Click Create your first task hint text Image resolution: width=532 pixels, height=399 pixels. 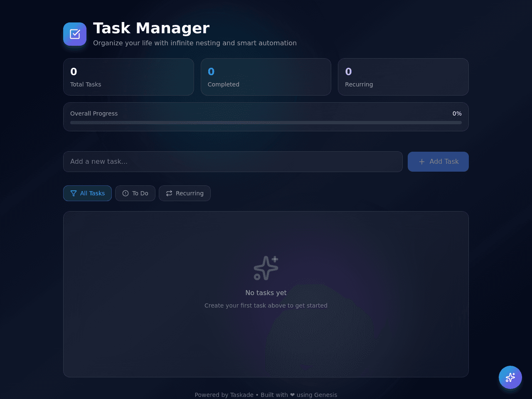click(266, 305)
